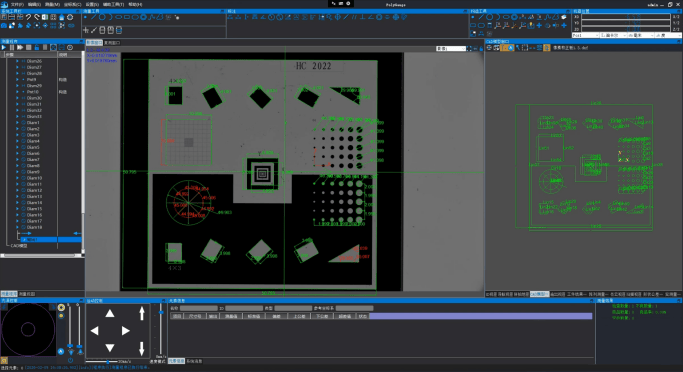The image size is (683, 372).
Task: Move stage down with the down arrow
Action: click(x=110, y=348)
